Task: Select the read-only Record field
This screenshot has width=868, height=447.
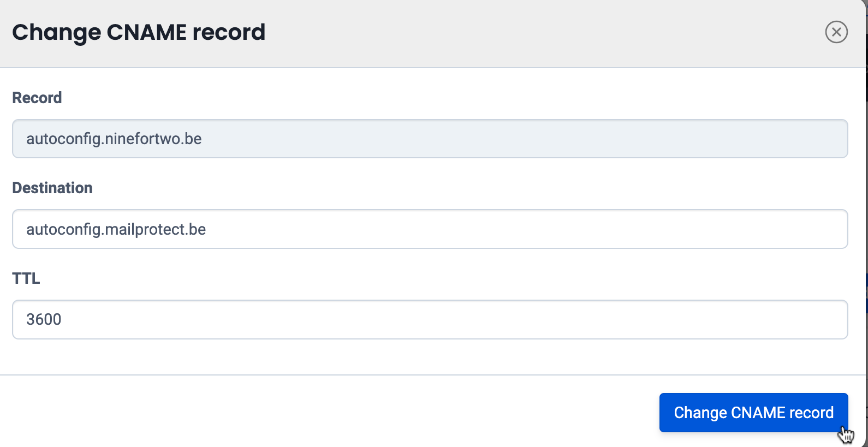Action: point(430,139)
